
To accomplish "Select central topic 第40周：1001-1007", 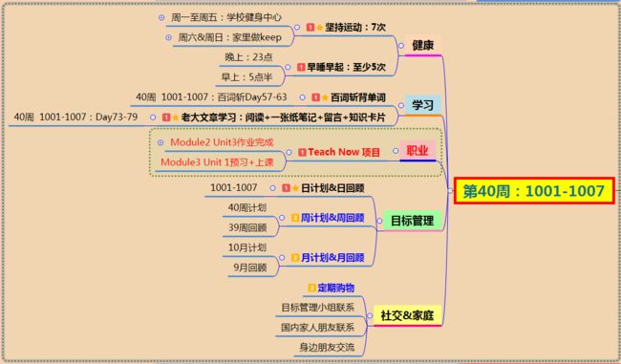I will point(534,191).
